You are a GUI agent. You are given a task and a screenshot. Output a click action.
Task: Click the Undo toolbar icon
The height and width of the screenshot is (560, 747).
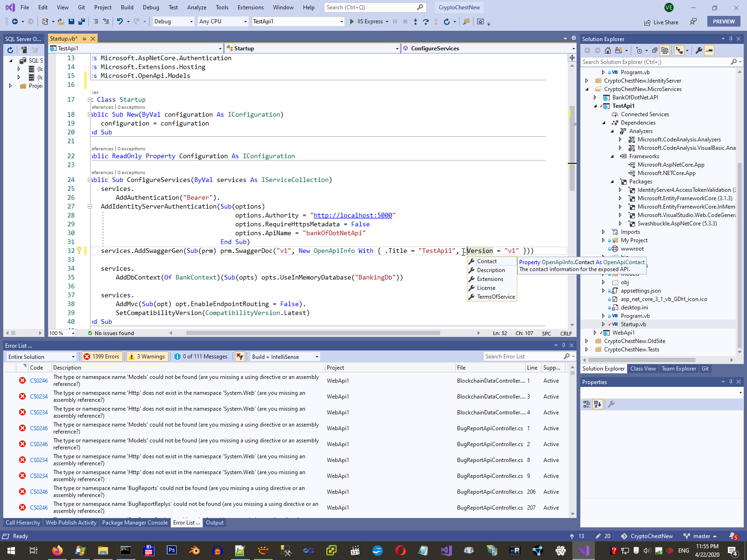pos(120,21)
